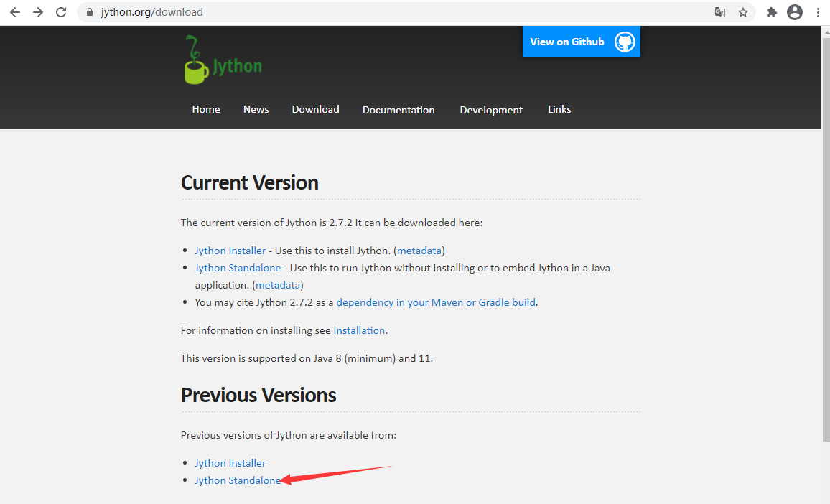Click previous versions Jython Standalone link

coord(238,480)
